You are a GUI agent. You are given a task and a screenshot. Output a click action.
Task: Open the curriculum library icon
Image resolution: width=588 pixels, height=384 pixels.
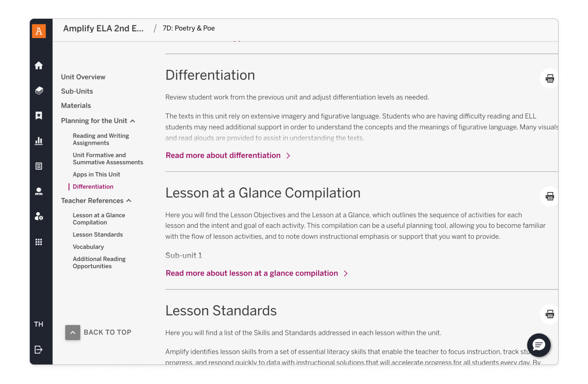[x=39, y=90]
